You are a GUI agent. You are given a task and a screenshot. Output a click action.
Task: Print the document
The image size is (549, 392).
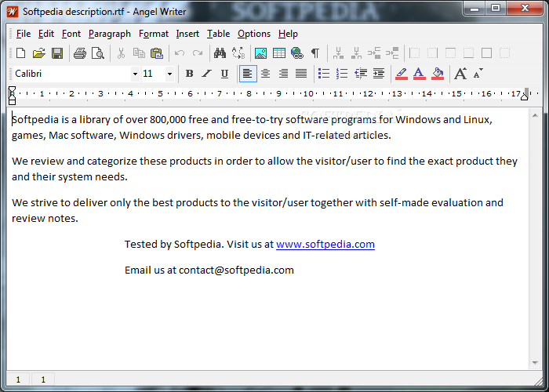80,53
